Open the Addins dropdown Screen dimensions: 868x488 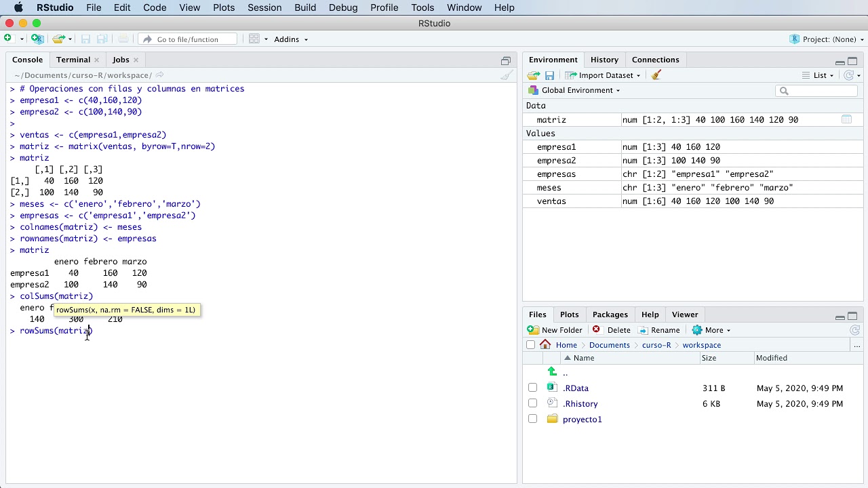click(291, 39)
